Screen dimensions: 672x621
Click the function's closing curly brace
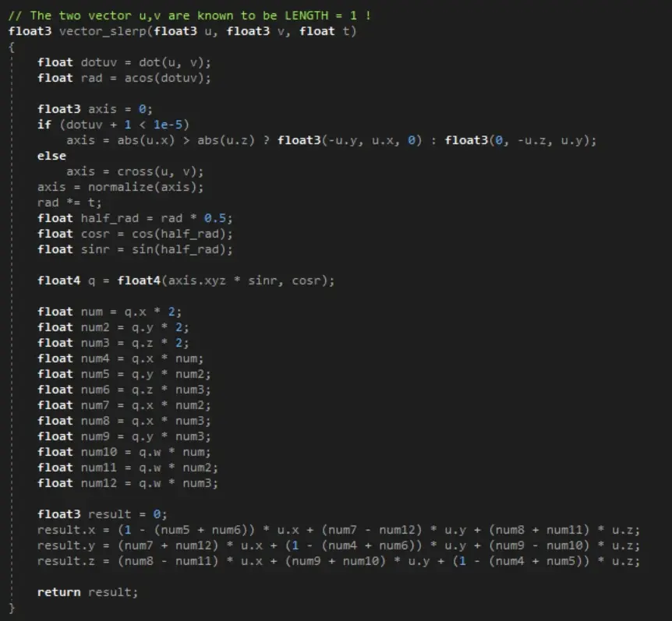pyautogui.click(x=12, y=608)
